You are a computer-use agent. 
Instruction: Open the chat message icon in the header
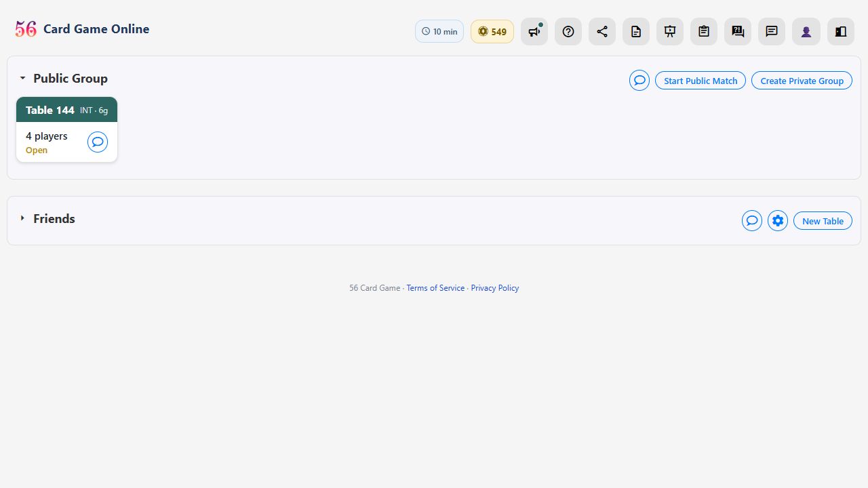coord(772,31)
